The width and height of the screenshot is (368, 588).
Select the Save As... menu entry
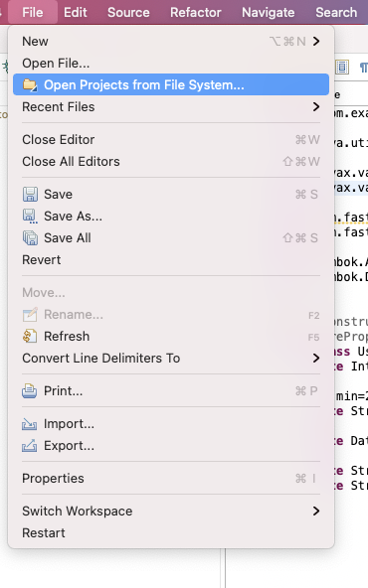[x=171, y=216]
